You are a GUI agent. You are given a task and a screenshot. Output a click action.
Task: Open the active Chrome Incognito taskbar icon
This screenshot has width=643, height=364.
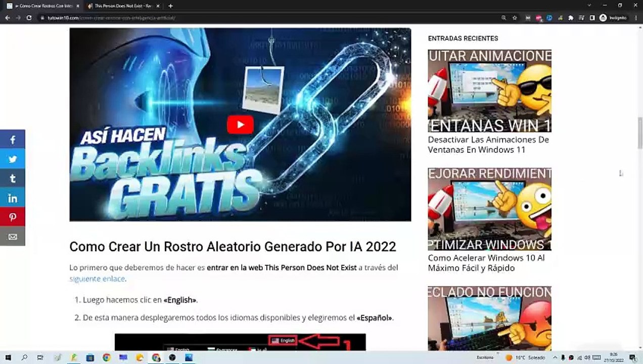(x=156, y=358)
